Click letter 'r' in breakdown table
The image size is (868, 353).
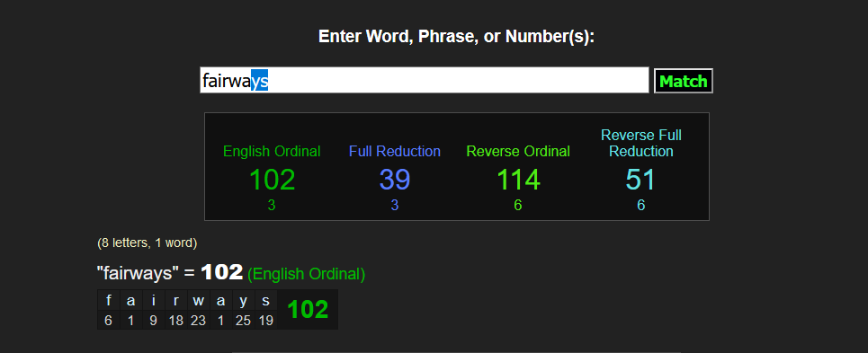[x=176, y=301]
